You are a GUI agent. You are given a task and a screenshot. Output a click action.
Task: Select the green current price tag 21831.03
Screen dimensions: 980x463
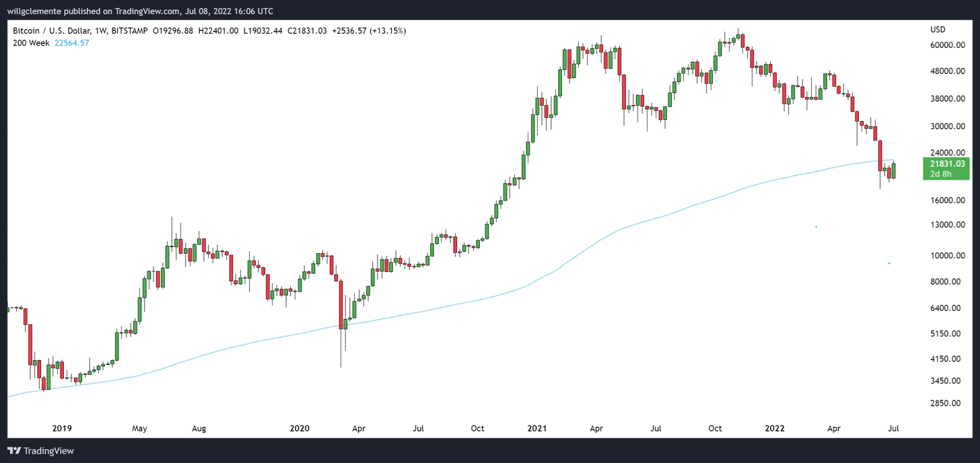coord(947,164)
